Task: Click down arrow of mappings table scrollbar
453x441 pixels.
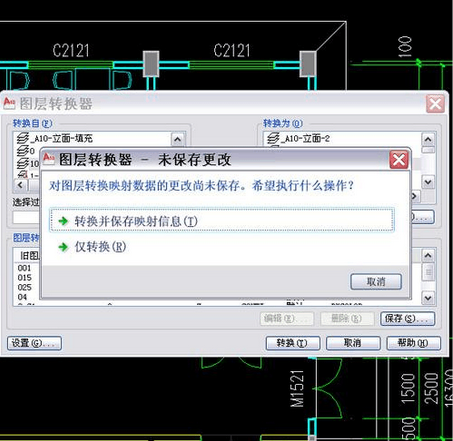Action: (428, 297)
